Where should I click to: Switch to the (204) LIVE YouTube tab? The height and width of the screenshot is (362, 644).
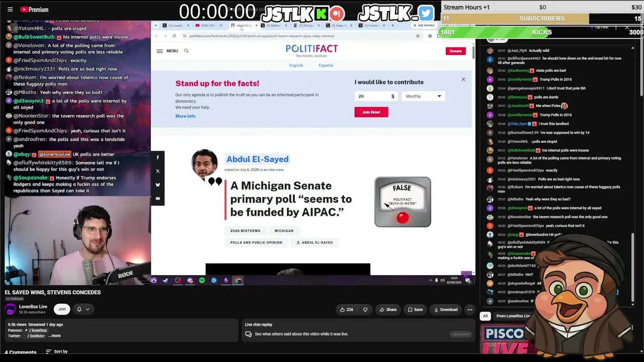pyautogui.click(x=208, y=25)
